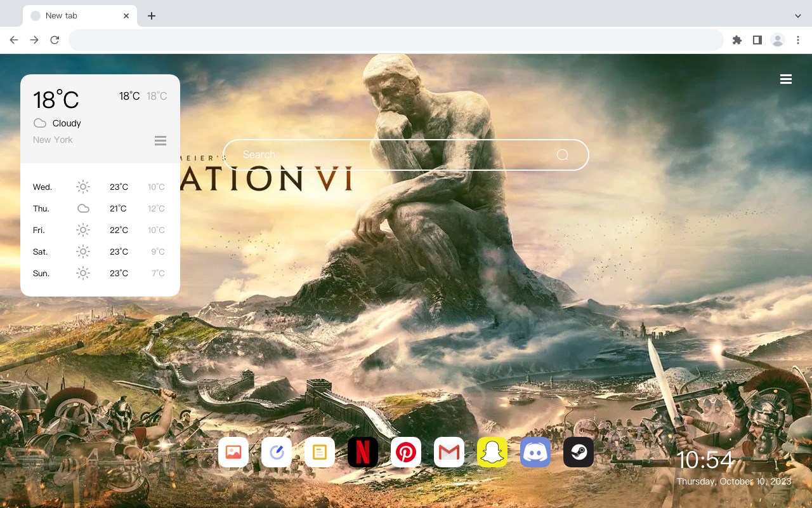Click the Fri. forecast day label

click(39, 231)
